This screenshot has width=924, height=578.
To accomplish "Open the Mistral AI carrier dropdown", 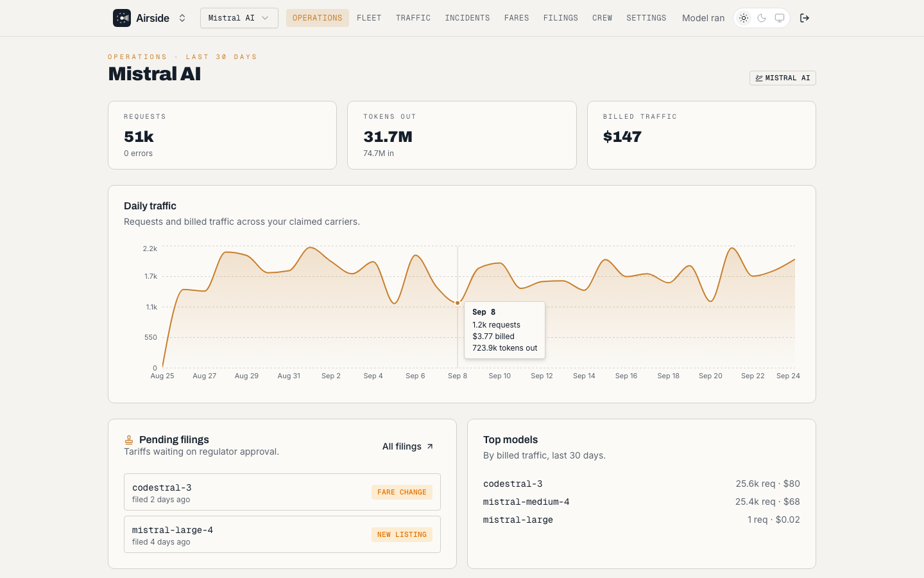I will click(x=239, y=18).
